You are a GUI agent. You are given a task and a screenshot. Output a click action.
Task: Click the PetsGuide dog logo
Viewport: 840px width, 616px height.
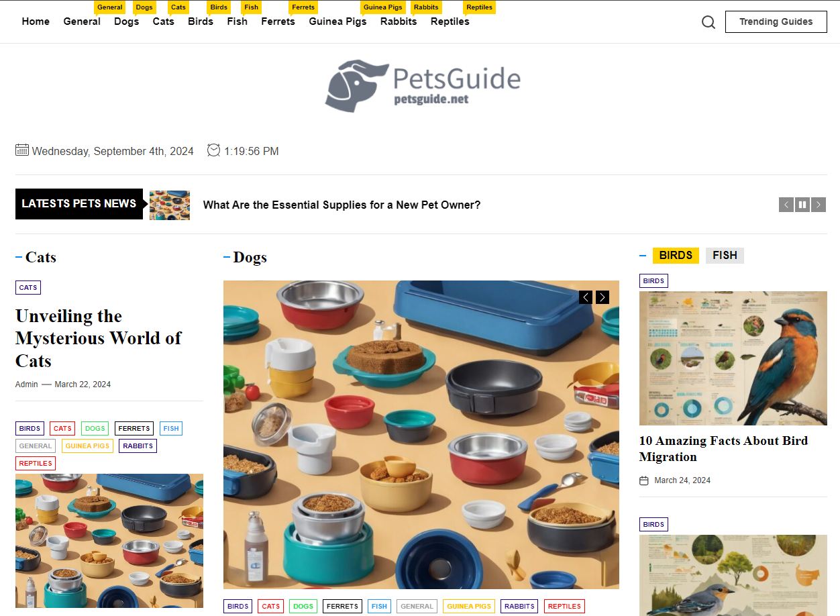pos(423,85)
